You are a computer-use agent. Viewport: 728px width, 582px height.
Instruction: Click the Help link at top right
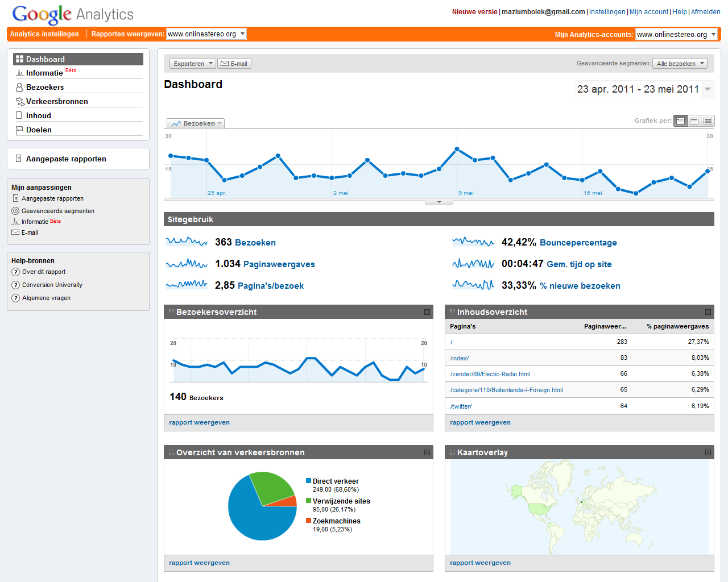click(680, 12)
